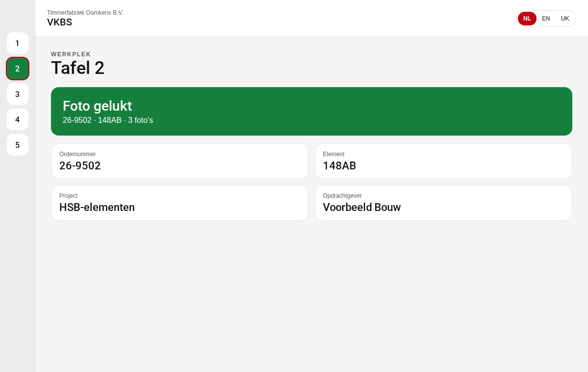Click the VKBS app title

pyautogui.click(x=60, y=23)
